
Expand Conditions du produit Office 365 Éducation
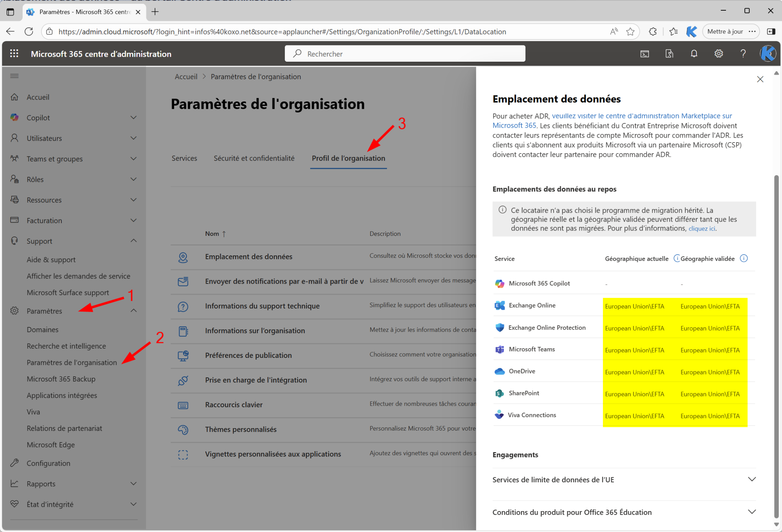point(752,512)
